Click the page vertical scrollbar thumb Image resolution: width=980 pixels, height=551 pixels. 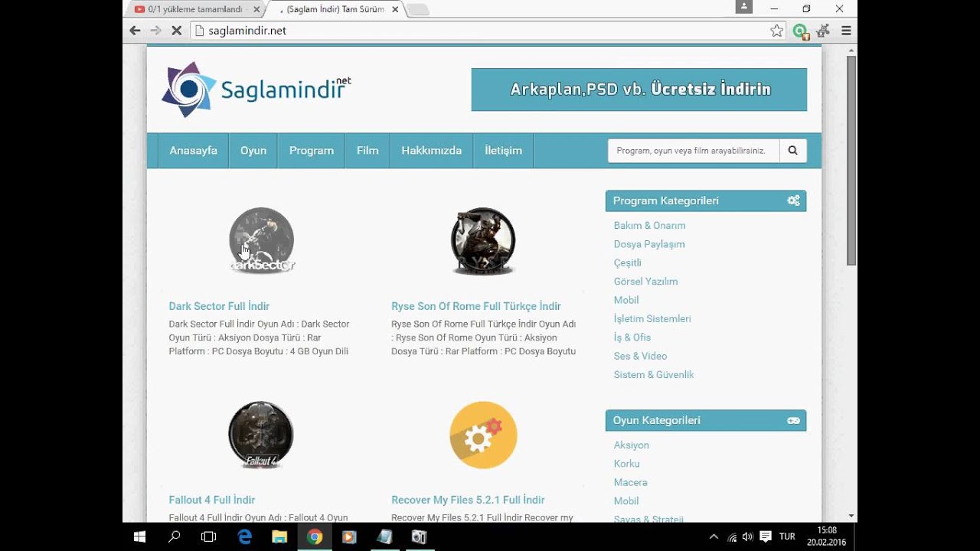coord(851,161)
